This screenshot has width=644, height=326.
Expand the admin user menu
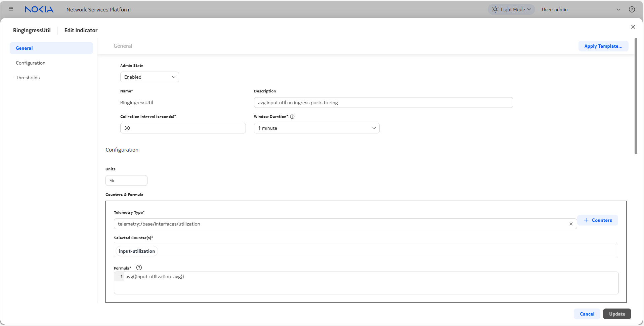[618, 9]
